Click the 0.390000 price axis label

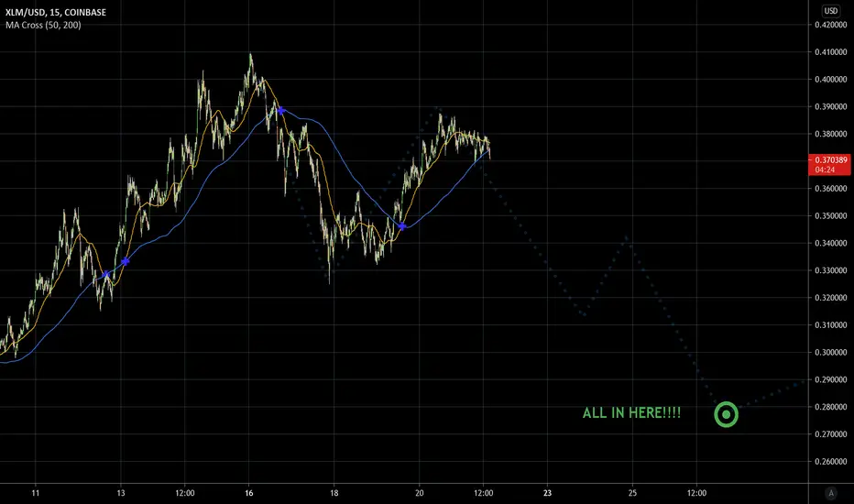coord(830,106)
